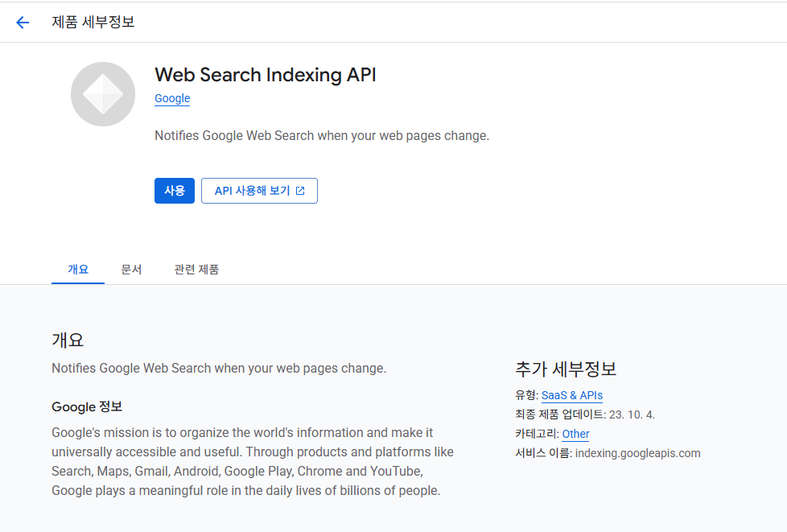The height and width of the screenshot is (532, 787).
Task: Click the Google's mission paragraph text
Action: tap(253, 462)
